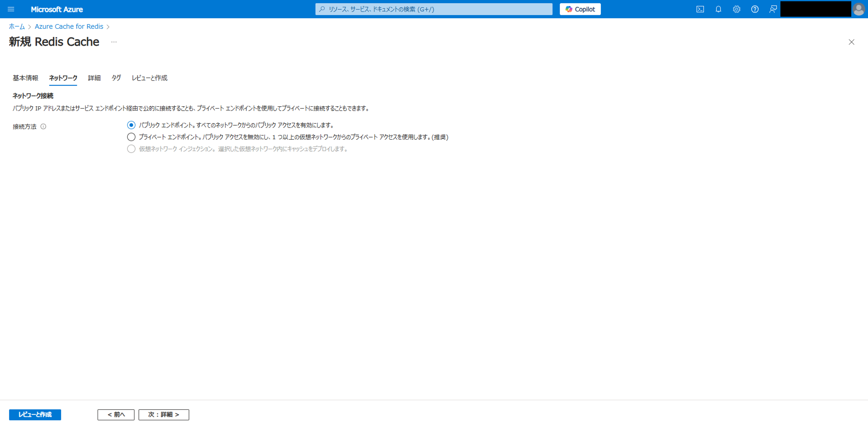This screenshot has height=434, width=868.
Task: Switch to the 基本情報 tab
Action: click(26, 78)
